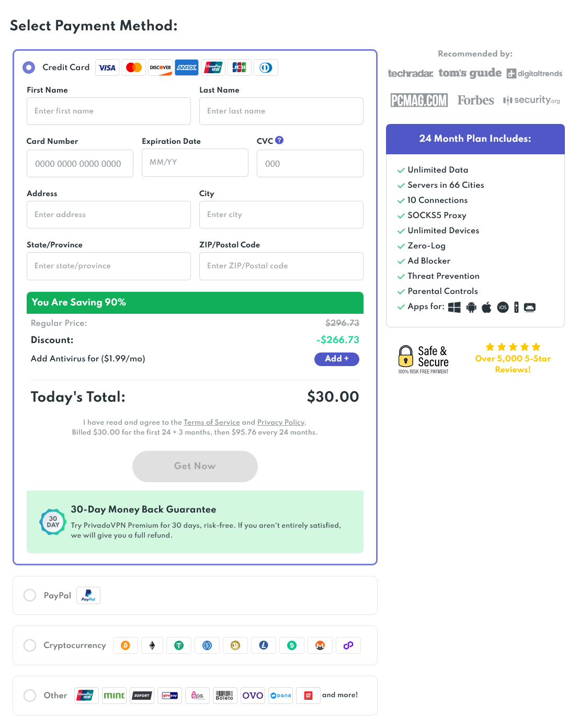Select the Credit Card radio button
The width and height of the screenshot is (579, 728).
click(x=29, y=67)
